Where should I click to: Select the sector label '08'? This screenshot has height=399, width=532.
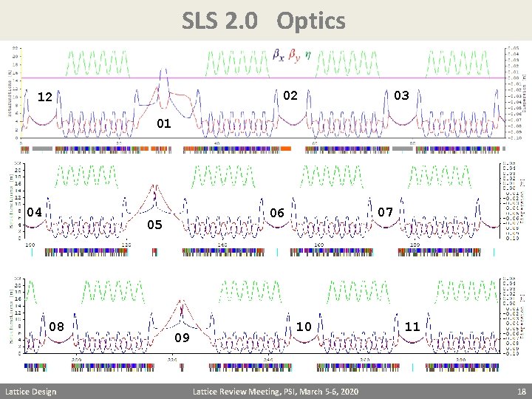56,327
